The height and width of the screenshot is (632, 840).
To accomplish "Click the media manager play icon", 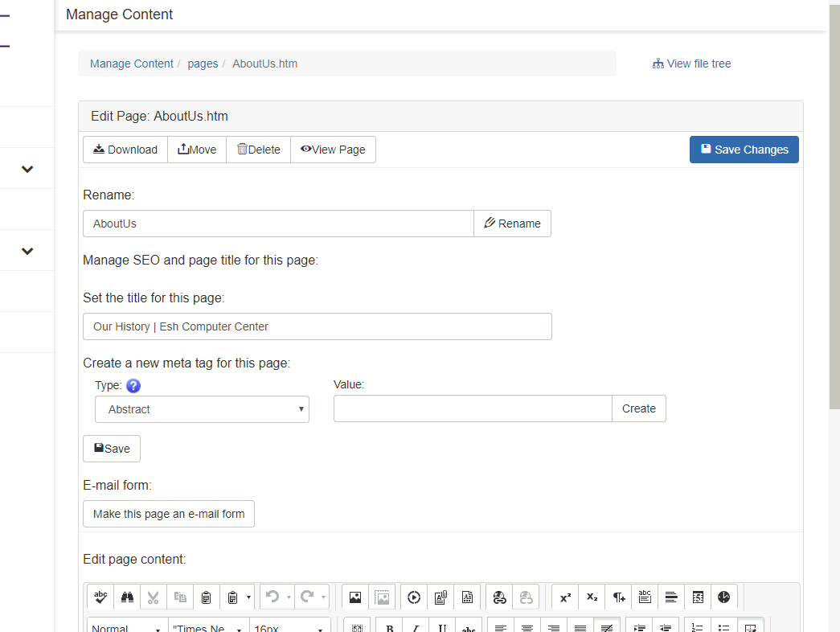I will click(x=414, y=597).
